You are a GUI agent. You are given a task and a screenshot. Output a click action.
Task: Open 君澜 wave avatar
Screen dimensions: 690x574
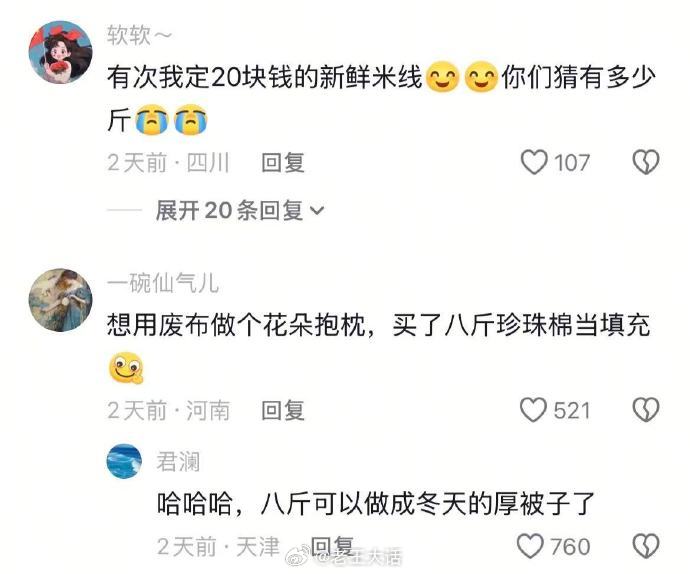(x=125, y=461)
